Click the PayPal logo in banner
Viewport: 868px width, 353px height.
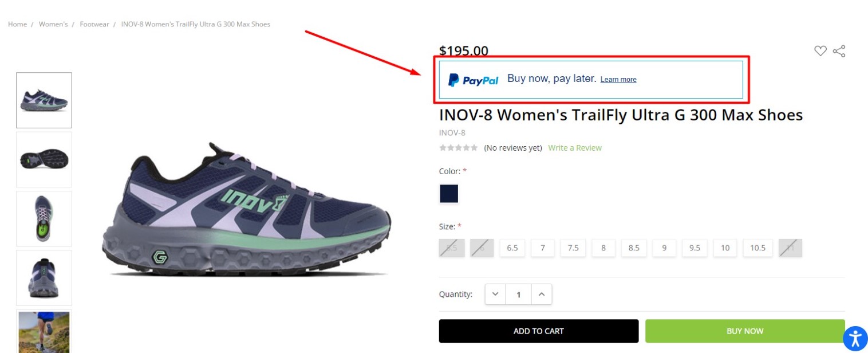(473, 80)
